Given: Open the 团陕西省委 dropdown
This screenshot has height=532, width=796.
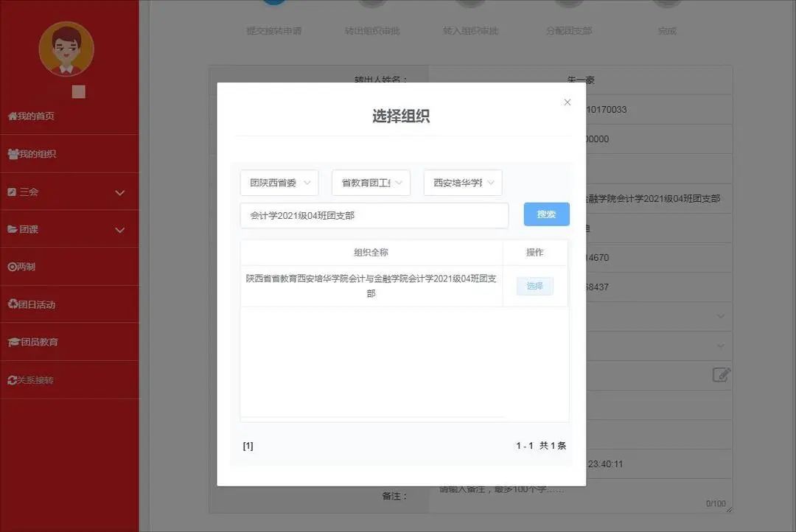Looking at the screenshot, I should click(x=279, y=183).
